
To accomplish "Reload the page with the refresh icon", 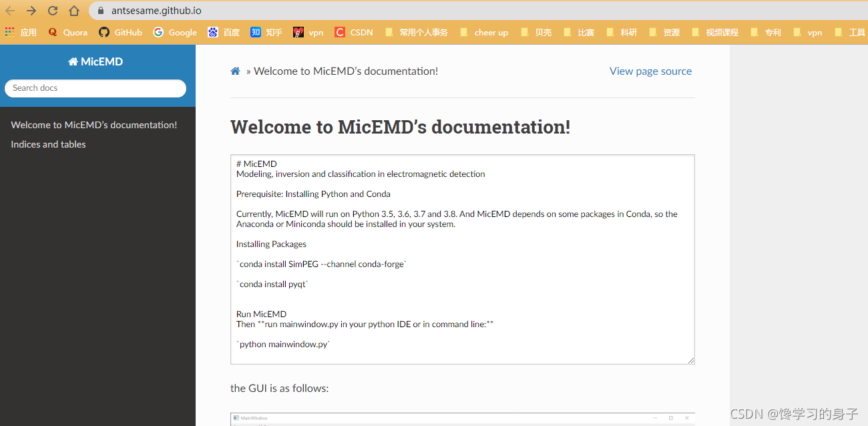I will (x=53, y=11).
